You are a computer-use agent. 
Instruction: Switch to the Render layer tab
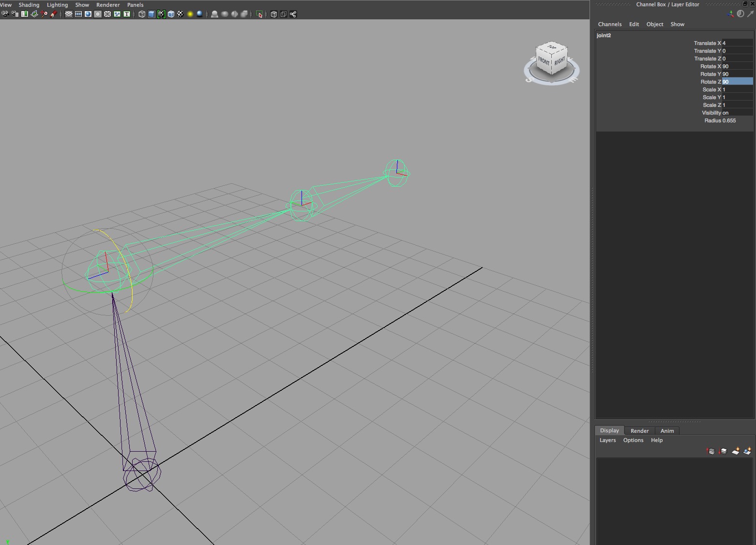(x=639, y=431)
